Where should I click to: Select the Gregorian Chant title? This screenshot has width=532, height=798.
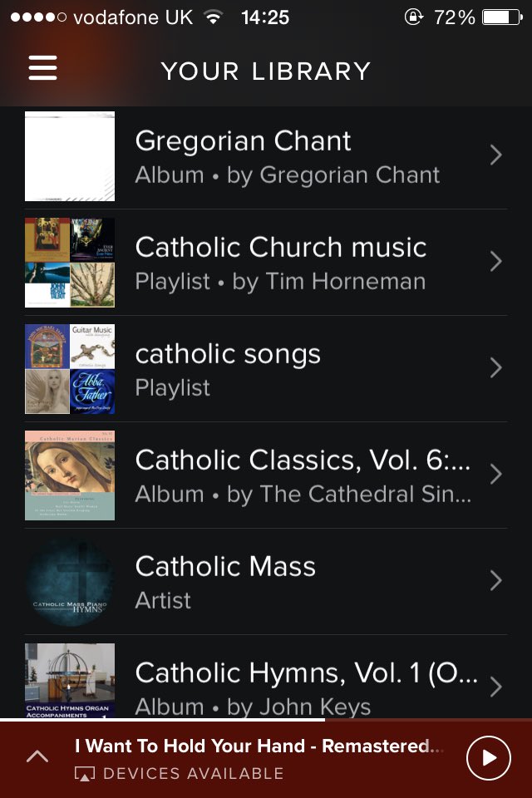pos(244,141)
